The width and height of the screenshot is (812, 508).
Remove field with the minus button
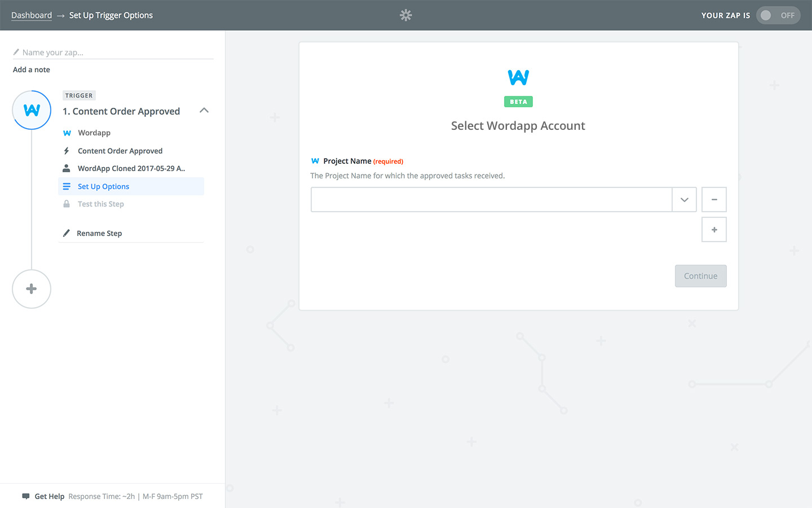(714, 200)
